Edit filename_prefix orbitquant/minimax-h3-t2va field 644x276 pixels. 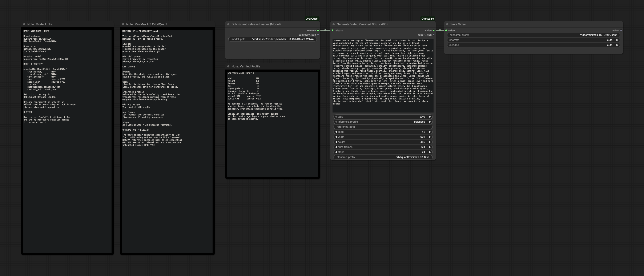[x=383, y=157]
